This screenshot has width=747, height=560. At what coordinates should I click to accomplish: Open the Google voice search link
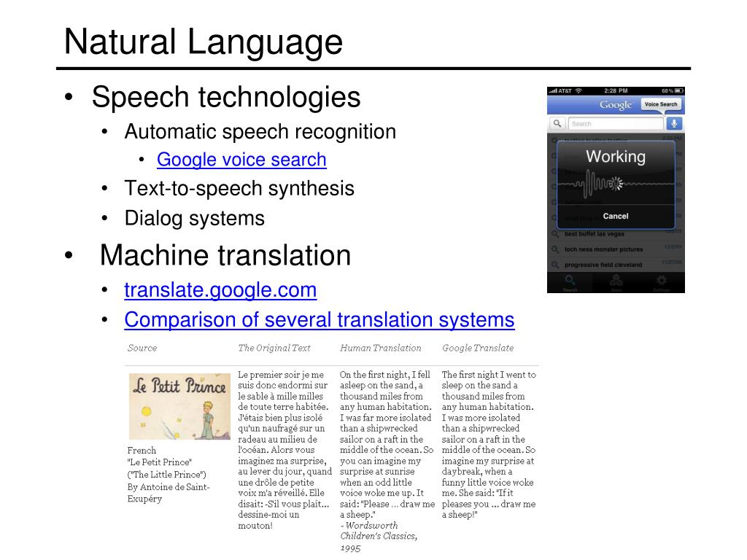pos(241,160)
